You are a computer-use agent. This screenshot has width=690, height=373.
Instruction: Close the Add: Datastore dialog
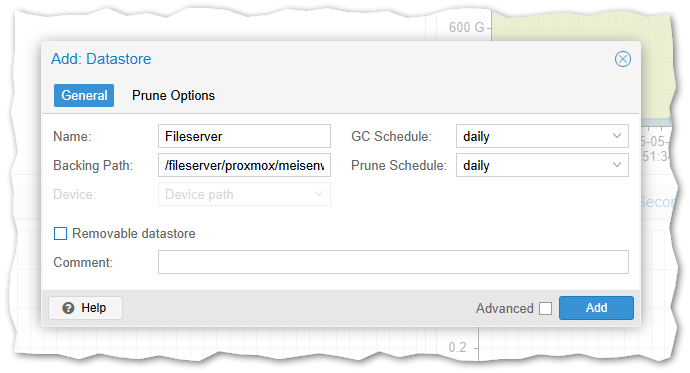(x=623, y=59)
